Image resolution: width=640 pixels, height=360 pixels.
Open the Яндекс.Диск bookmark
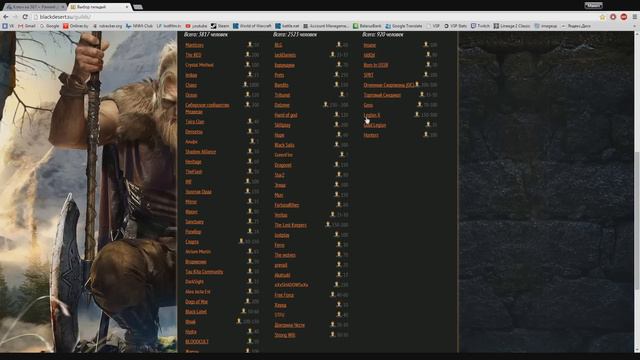tap(576, 26)
